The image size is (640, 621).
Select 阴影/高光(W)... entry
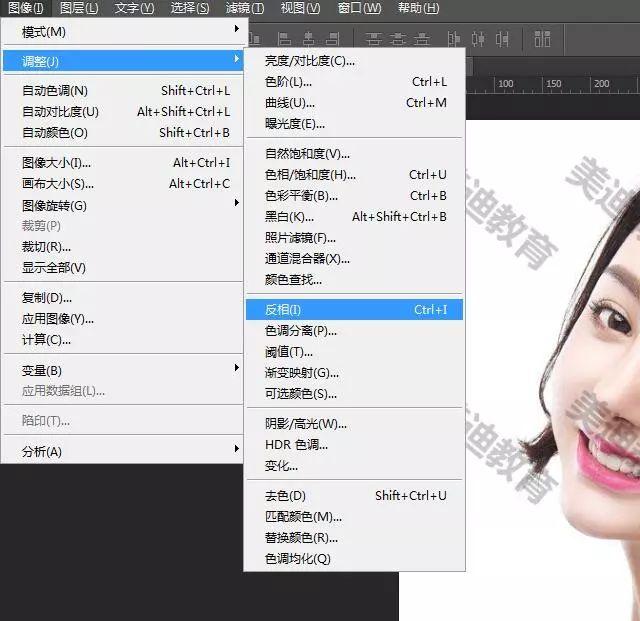tap(354, 424)
